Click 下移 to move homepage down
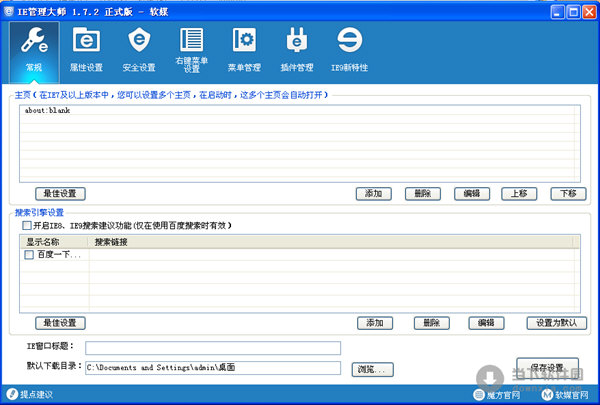 point(568,194)
